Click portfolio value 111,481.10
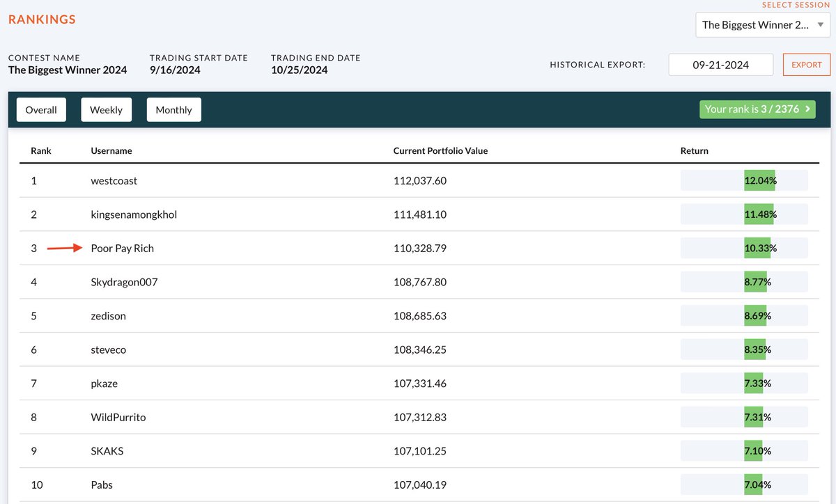 coord(420,214)
